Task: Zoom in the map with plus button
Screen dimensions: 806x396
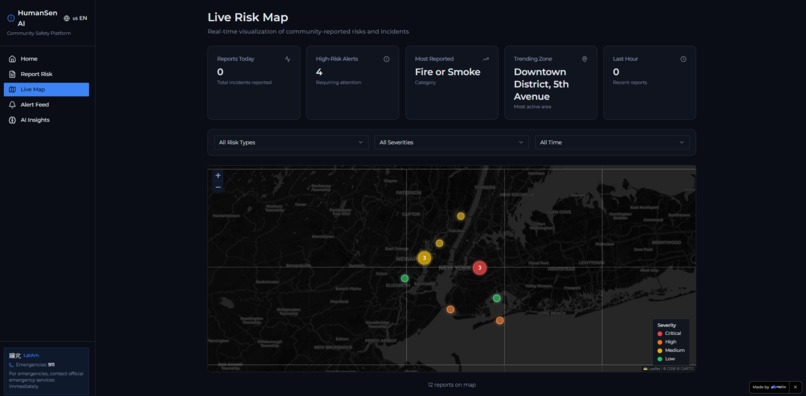Action: point(218,176)
